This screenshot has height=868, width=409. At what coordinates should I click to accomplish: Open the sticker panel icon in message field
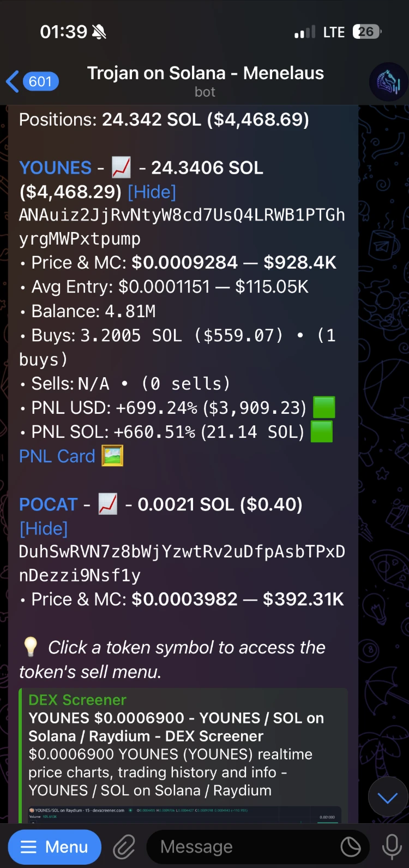[351, 847]
